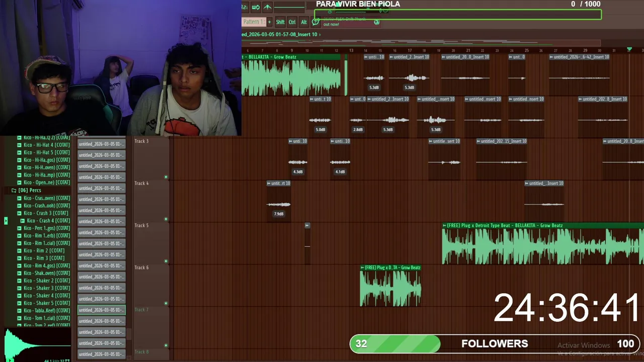Image resolution: width=644 pixels, height=362 pixels.
Task: Click the countdown before recording icon
Action: click(x=245, y=7)
